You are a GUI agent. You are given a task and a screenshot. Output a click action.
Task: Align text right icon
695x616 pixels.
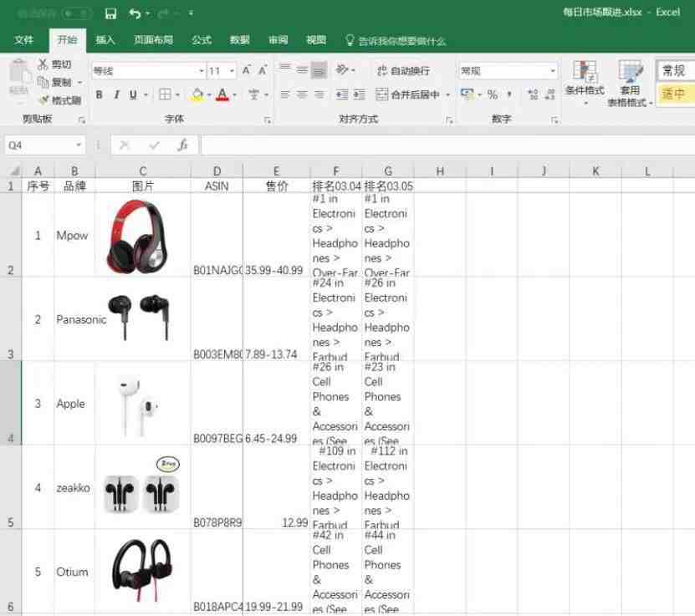tap(319, 94)
